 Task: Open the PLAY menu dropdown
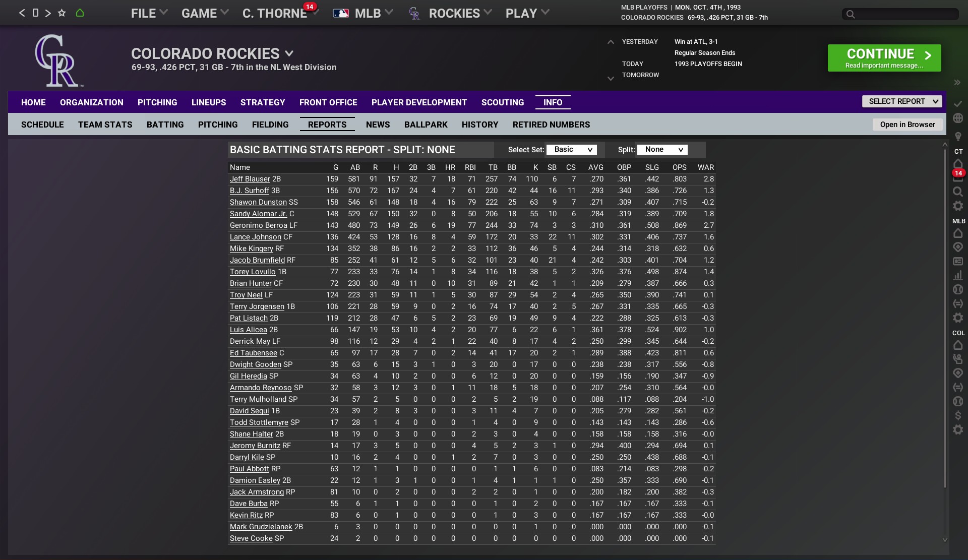coord(527,13)
